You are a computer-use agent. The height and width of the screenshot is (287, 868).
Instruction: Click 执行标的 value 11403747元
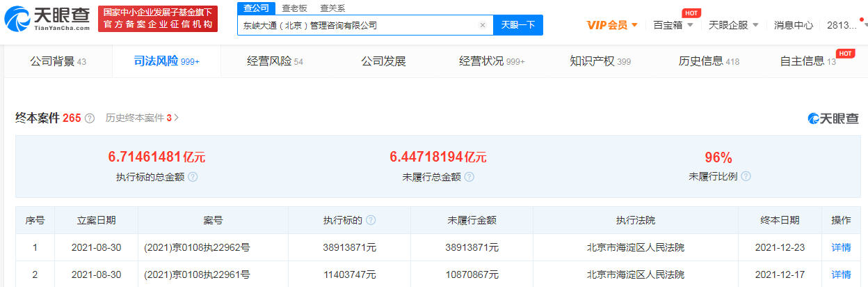349,274
